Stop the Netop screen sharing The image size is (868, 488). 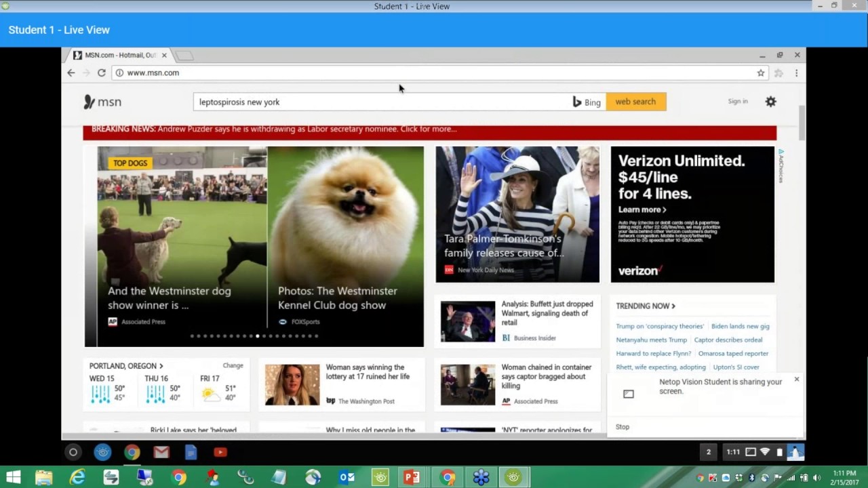[623, 427]
